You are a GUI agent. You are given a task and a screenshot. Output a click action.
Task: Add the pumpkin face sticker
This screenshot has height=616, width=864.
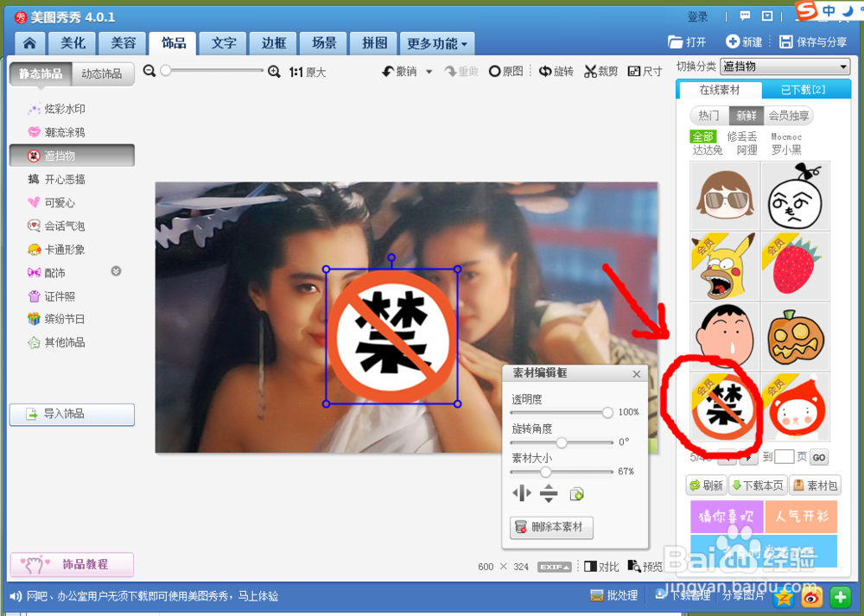(795, 335)
